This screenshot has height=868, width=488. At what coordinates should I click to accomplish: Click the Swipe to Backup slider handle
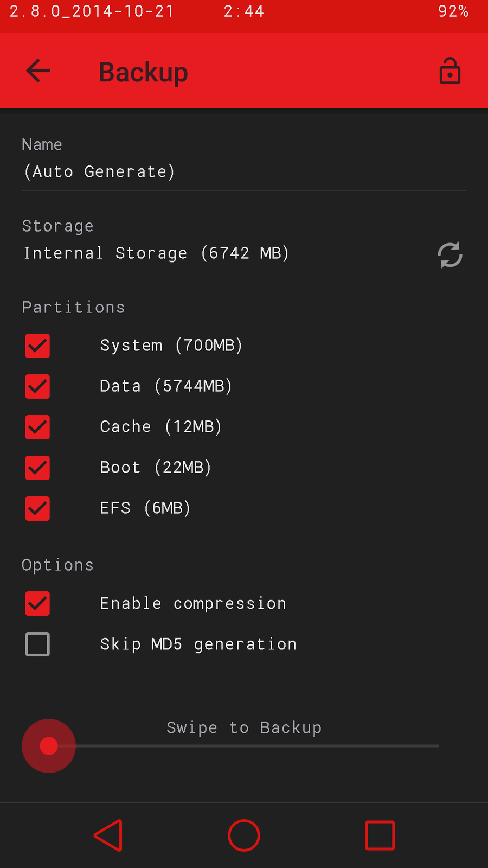tap(49, 746)
